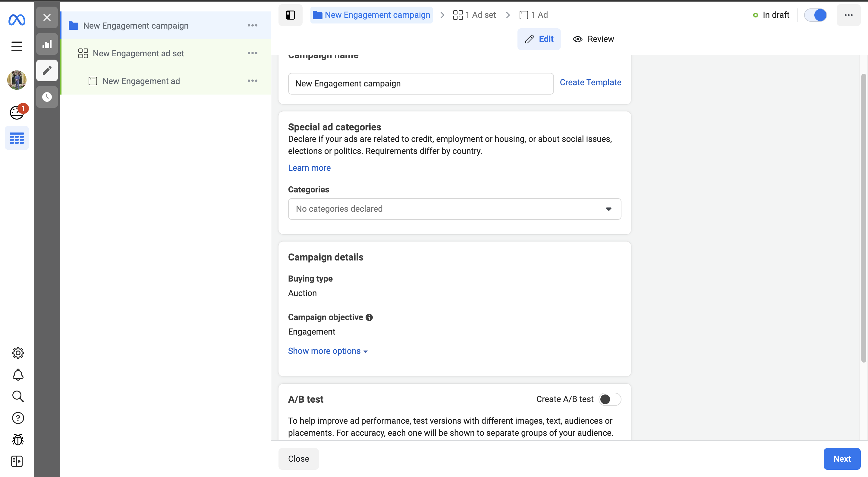868x477 pixels.
Task: Open notifications bell icon
Action: coord(18,375)
